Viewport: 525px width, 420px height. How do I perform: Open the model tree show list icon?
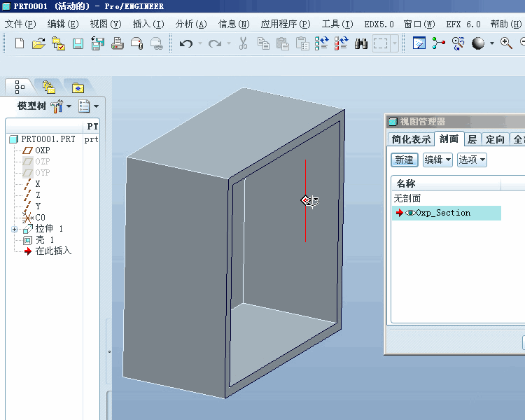coord(84,106)
